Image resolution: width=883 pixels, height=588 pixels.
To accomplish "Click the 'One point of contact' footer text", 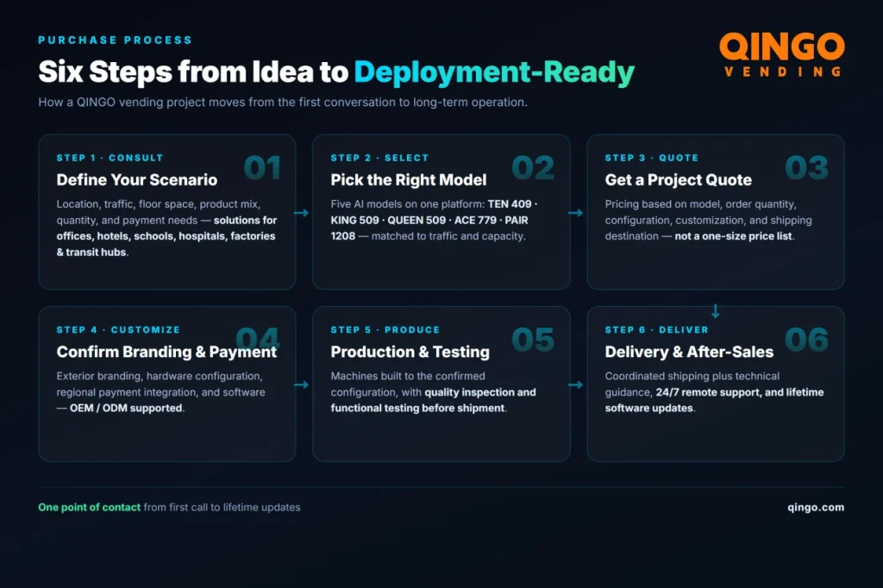I will (89, 507).
